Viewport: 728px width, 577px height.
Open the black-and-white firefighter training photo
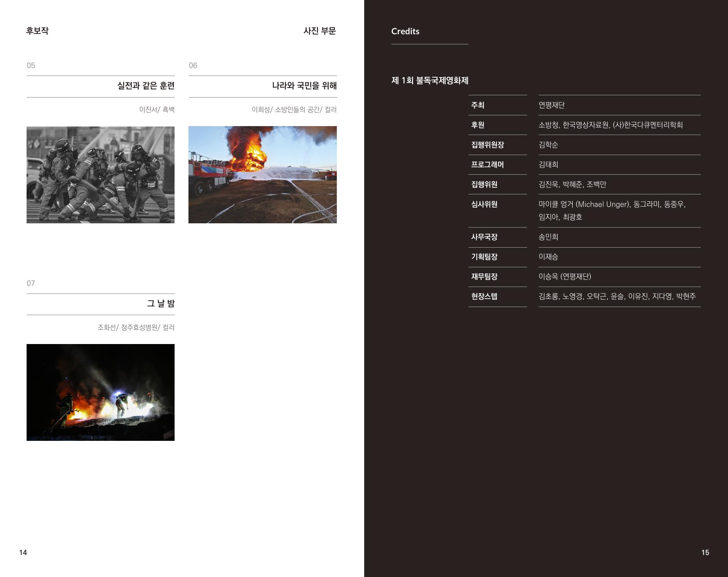pos(101,175)
